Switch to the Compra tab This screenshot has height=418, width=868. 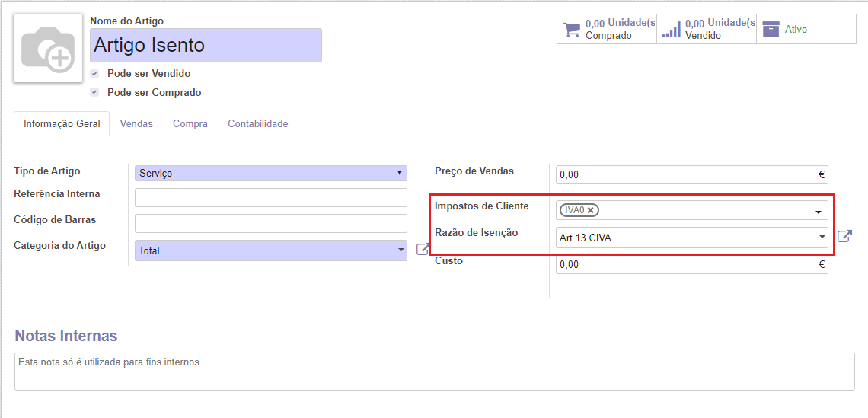190,123
